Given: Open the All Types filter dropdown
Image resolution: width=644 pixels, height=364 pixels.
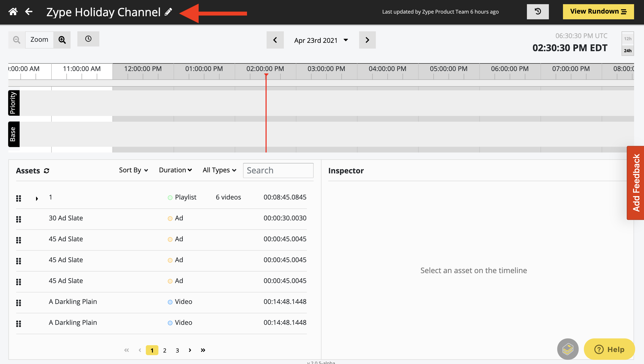Looking at the screenshot, I should click(220, 170).
